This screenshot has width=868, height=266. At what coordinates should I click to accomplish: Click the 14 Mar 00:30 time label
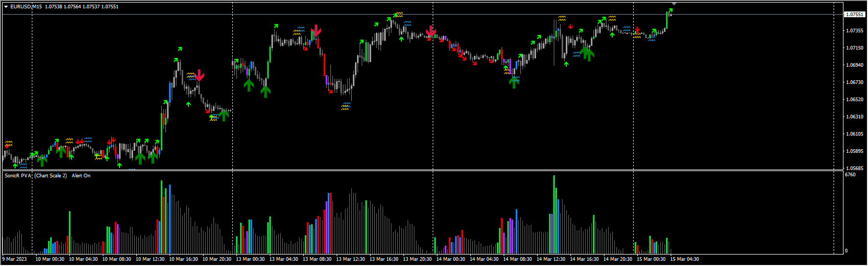point(451,259)
